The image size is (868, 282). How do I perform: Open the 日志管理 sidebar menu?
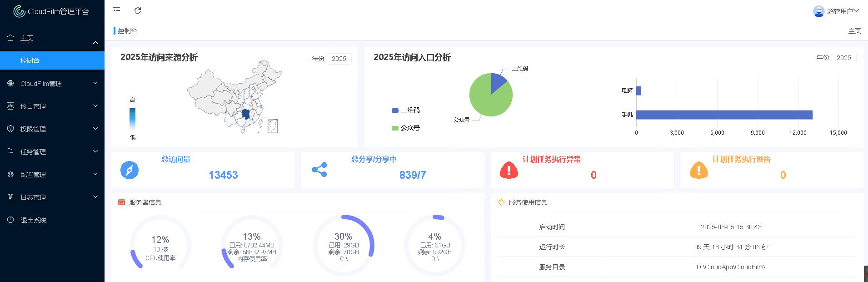52,197
